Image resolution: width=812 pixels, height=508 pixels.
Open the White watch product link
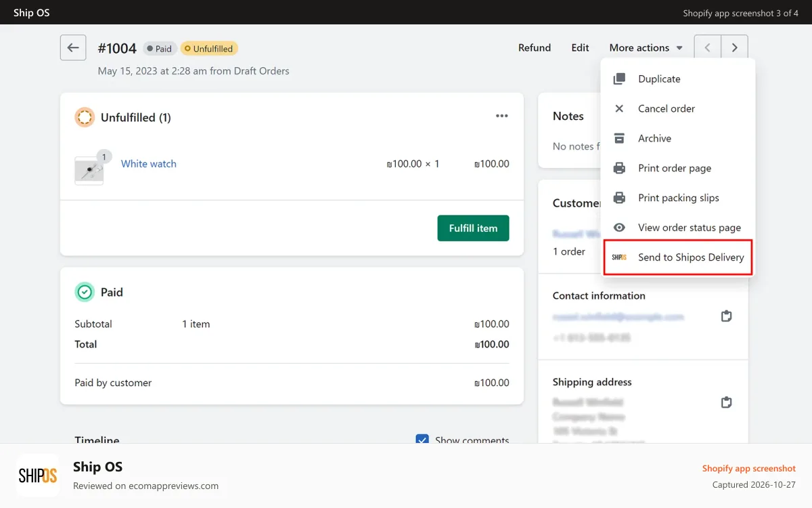pos(149,164)
